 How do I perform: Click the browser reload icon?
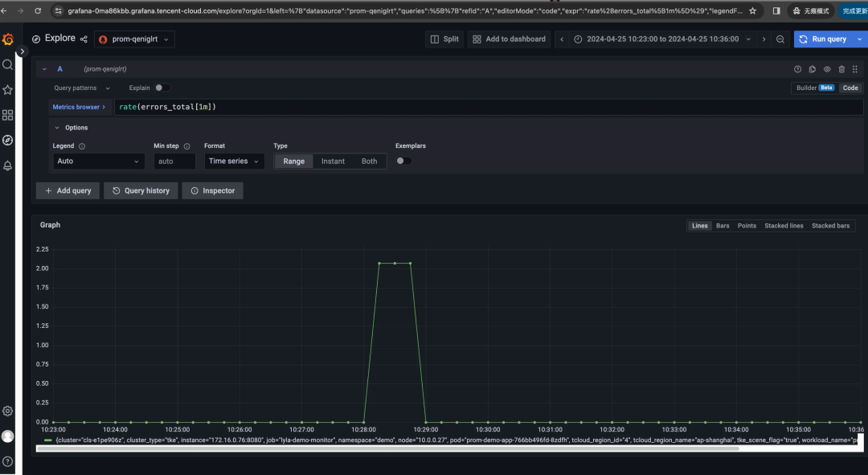(x=38, y=10)
